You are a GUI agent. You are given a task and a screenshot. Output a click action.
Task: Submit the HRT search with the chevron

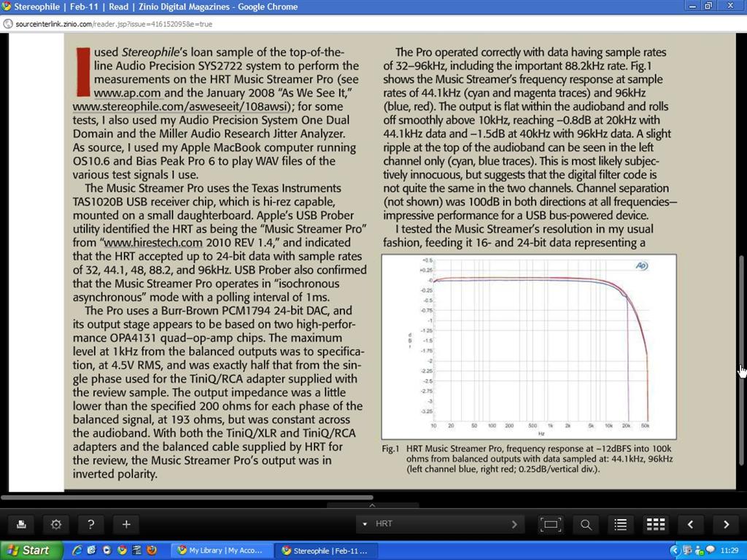tap(514, 524)
